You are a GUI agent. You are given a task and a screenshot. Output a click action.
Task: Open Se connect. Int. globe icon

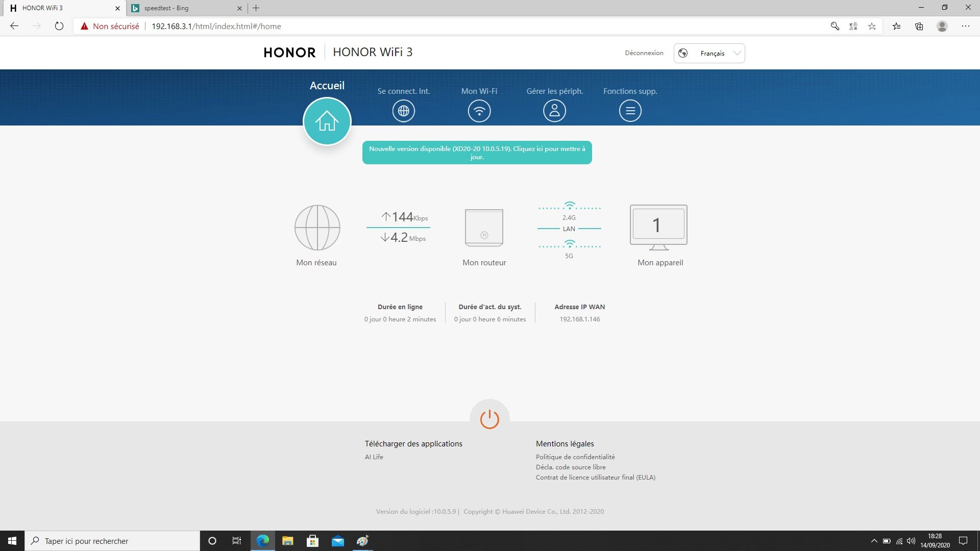[404, 111]
